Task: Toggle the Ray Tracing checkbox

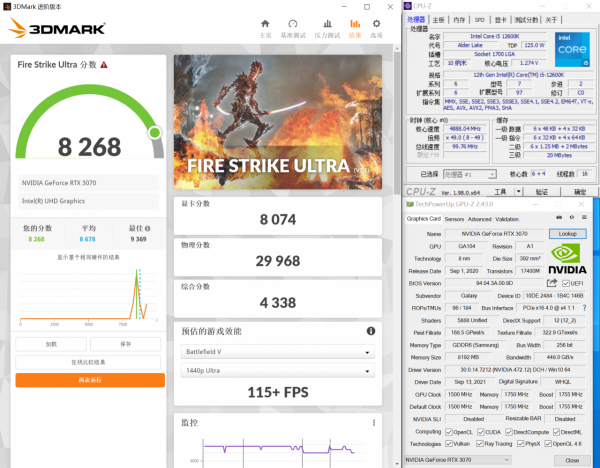Action: [479, 444]
